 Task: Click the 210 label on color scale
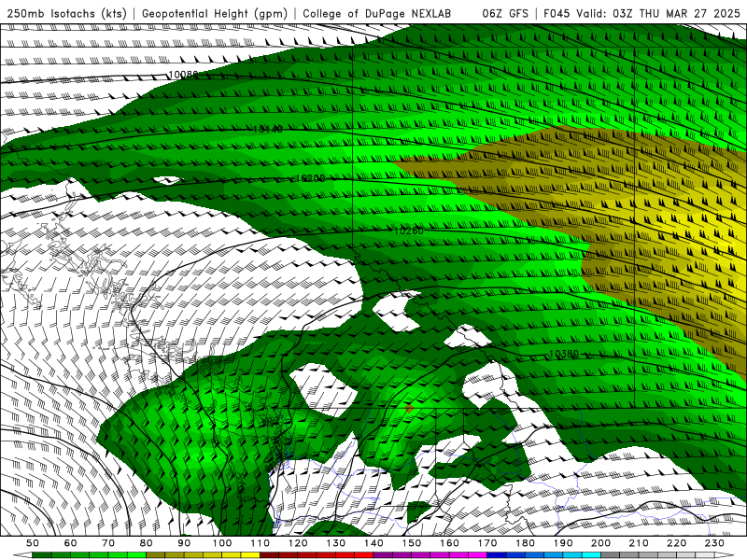[639, 543]
